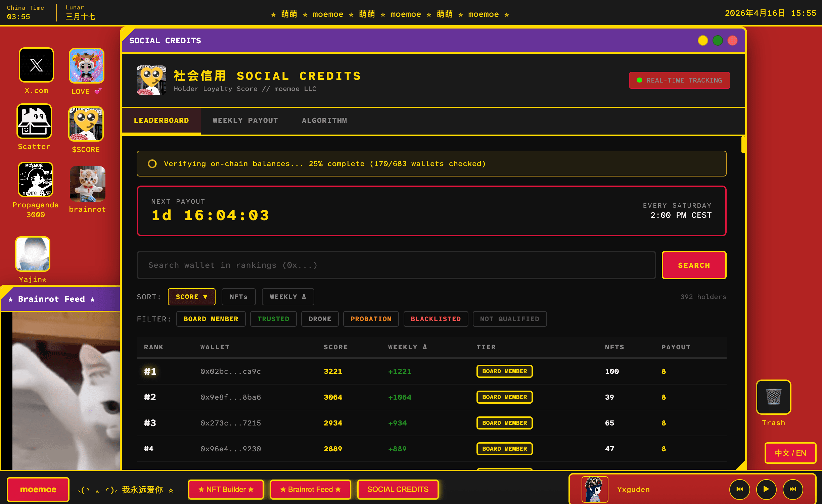The width and height of the screenshot is (822, 504).
Task: Switch language with 中文 / EN button
Action: [790, 453]
